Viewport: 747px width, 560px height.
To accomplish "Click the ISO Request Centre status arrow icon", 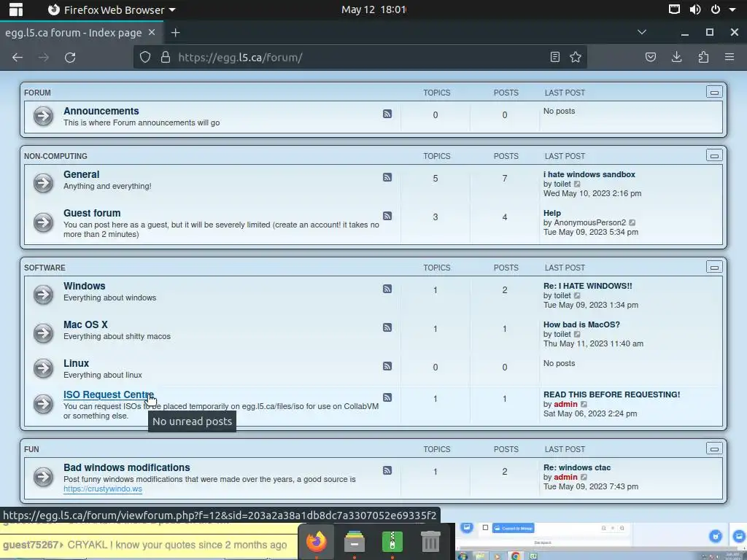I will click(43, 404).
